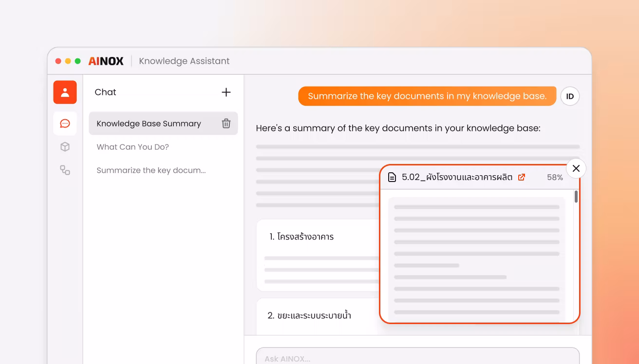Click the document file icon in preview
The image size is (639, 364).
392,177
